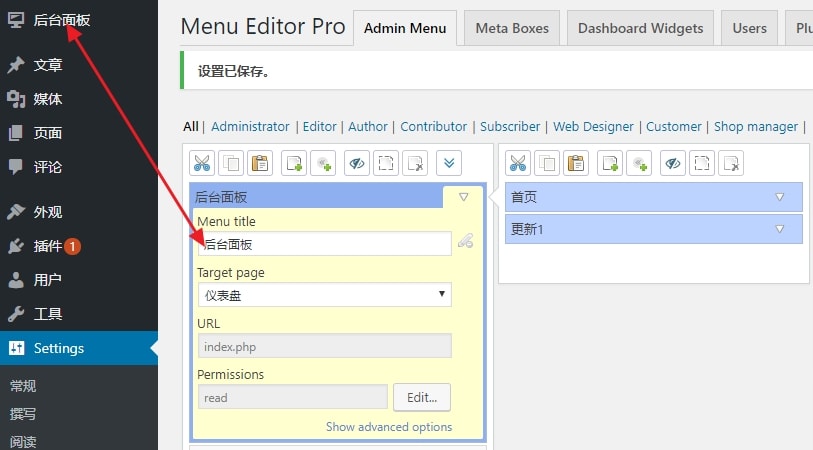Click the dashed-square icon in the left toolbar
The width and height of the screenshot is (813, 450).
(x=386, y=163)
